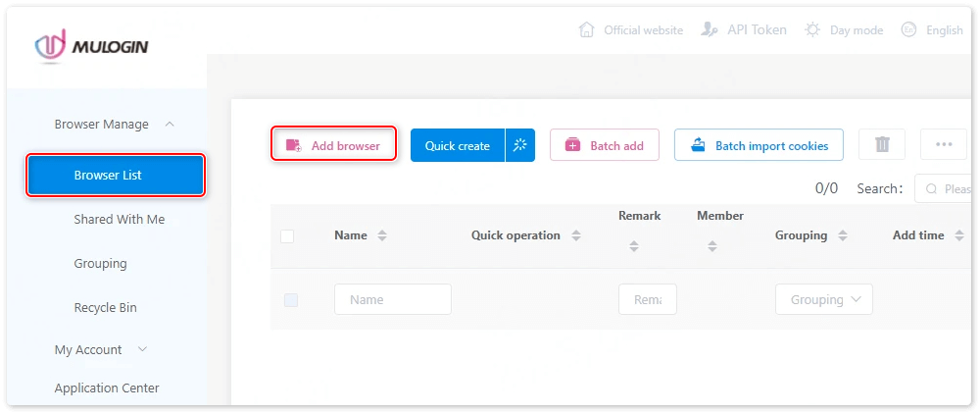Click the Batch import cookies button
The height and width of the screenshot is (414, 980).
point(759,145)
